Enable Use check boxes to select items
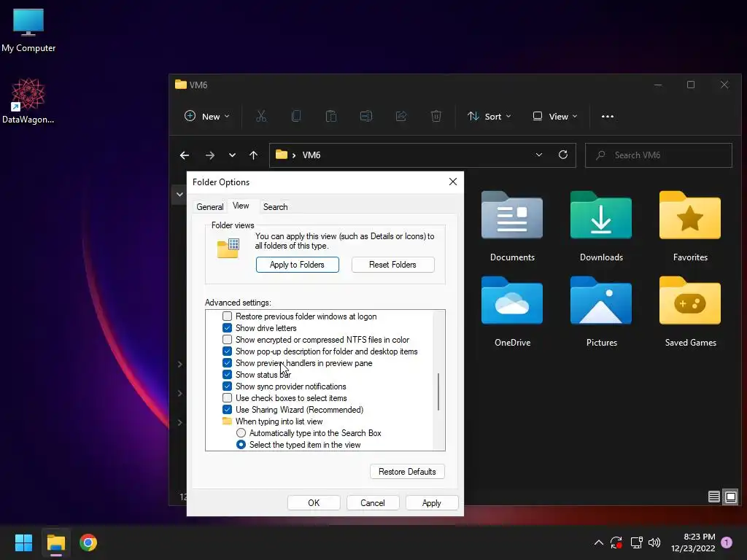 click(x=228, y=398)
